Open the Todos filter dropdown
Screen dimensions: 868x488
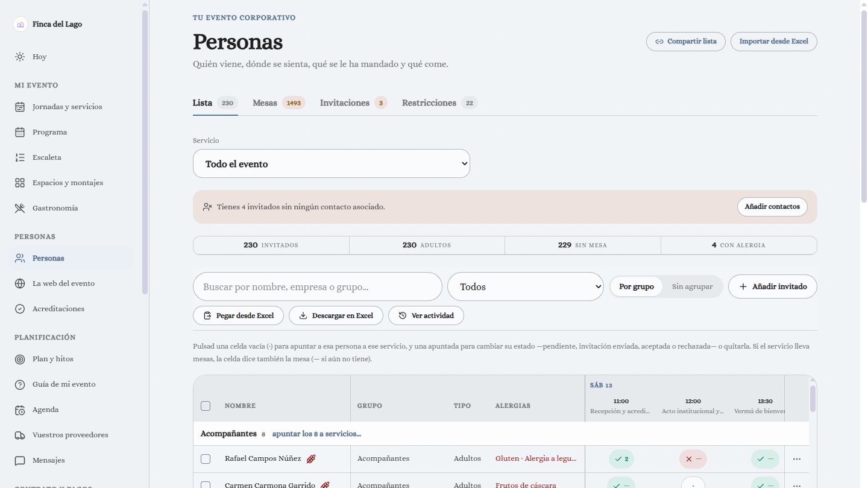pos(526,287)
